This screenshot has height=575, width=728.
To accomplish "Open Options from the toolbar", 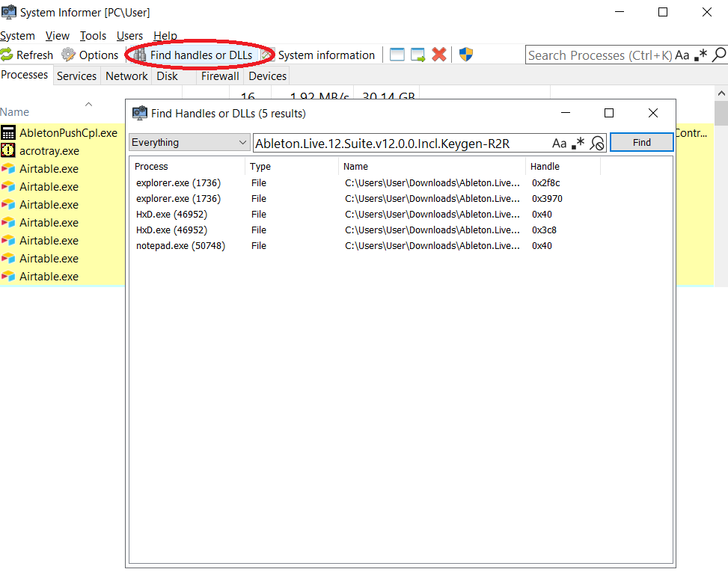I will click(x=90, y=55).
